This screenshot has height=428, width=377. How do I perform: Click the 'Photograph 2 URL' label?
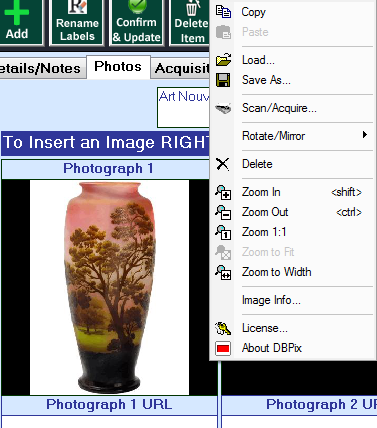coord(321,405)
